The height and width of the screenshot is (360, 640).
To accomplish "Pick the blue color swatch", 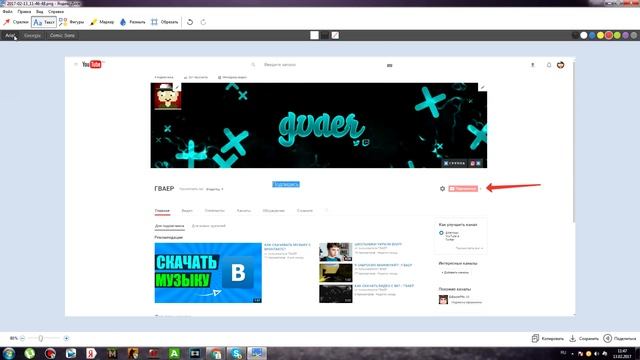I will [592, 36].
